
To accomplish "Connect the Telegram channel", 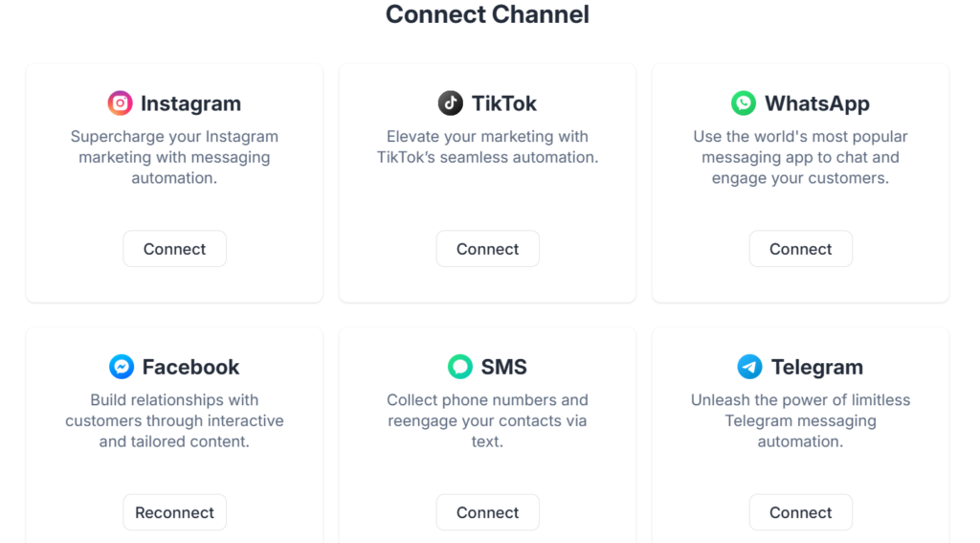I will click(x=800, y=512).
